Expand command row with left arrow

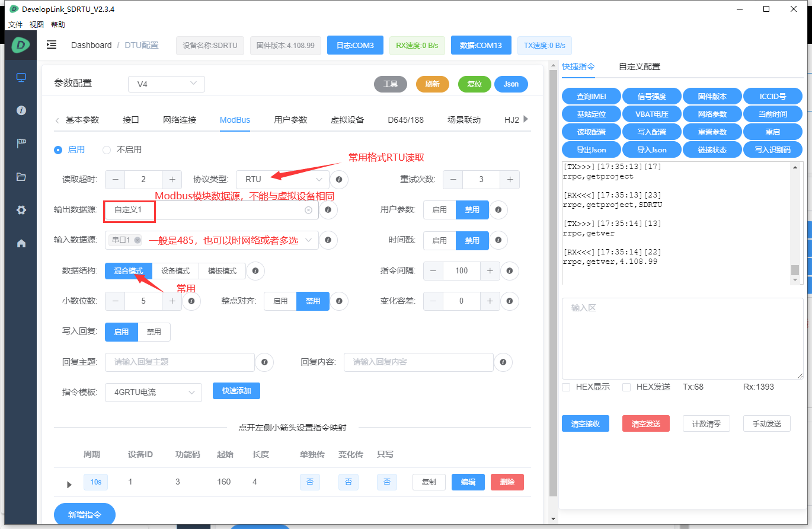(69, 485)
